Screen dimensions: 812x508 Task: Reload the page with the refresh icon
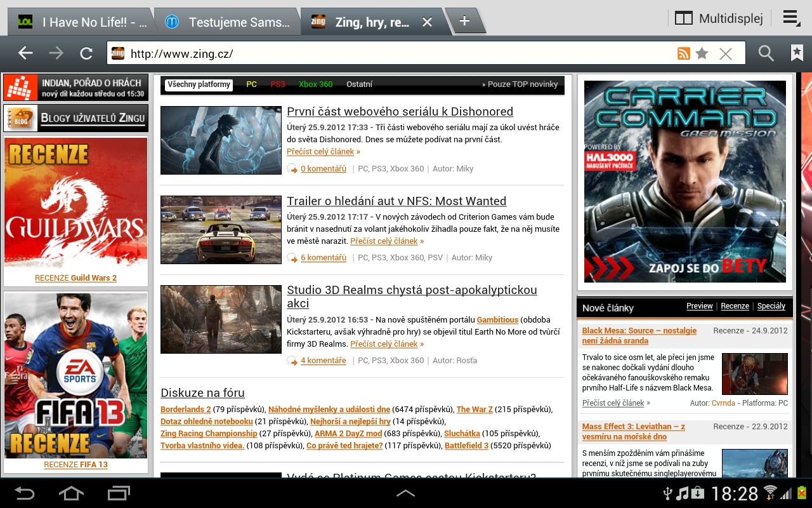pos(86,53)
